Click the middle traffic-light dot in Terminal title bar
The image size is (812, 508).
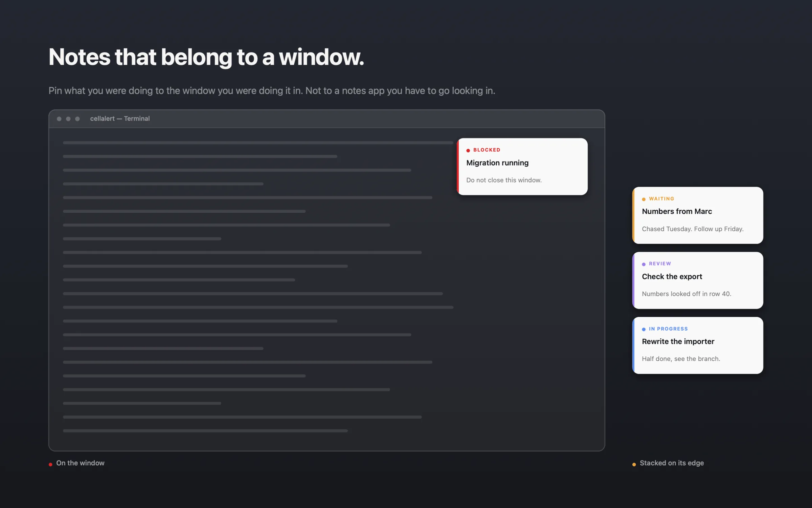(x=68, y=119)
